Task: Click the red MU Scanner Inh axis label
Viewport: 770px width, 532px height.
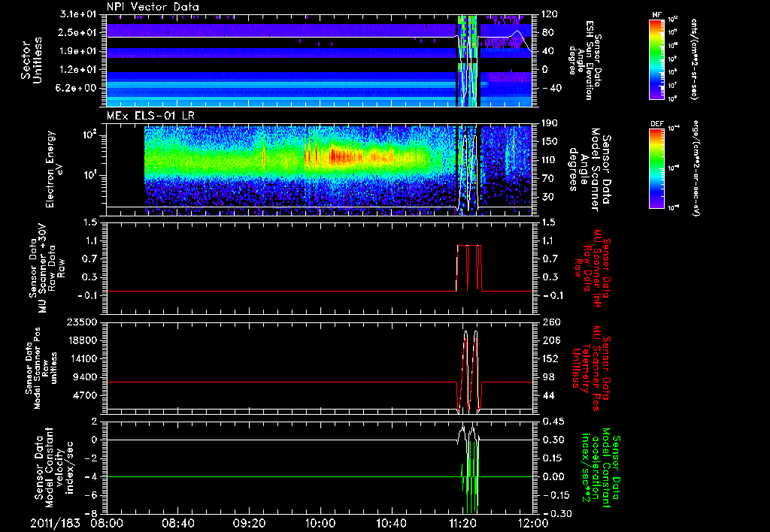Action: click(x=593, y=268)
